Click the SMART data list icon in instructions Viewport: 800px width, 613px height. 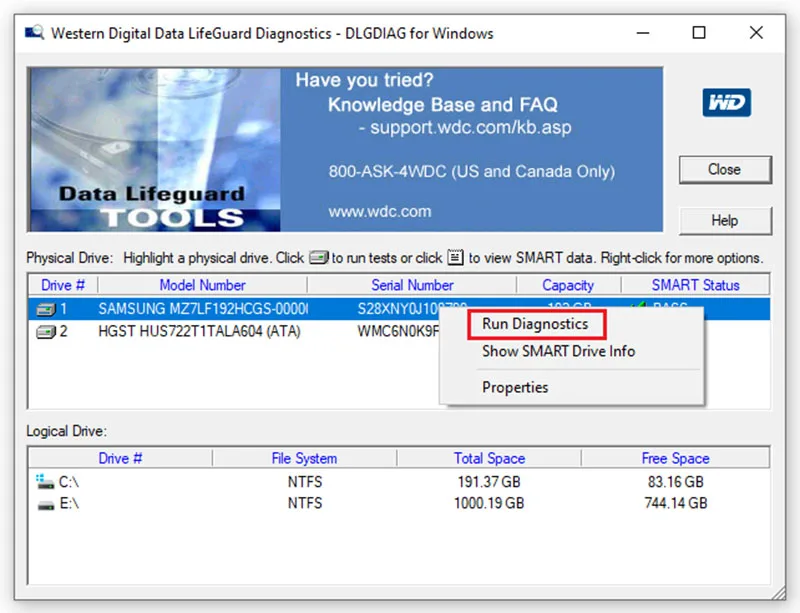455,257
